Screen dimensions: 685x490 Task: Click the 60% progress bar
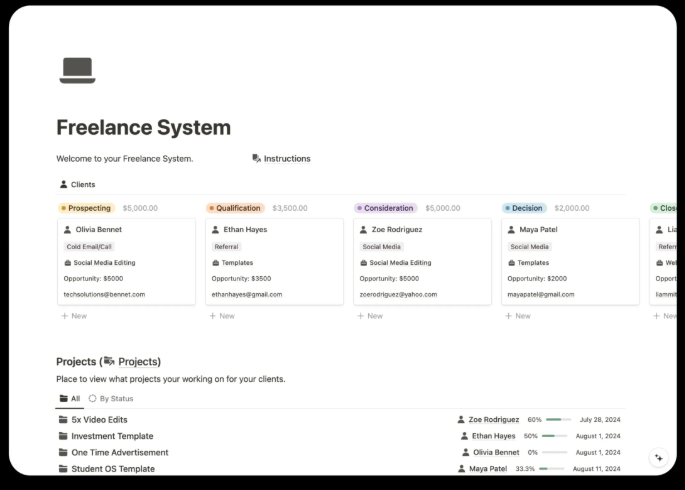click(558, 420)
